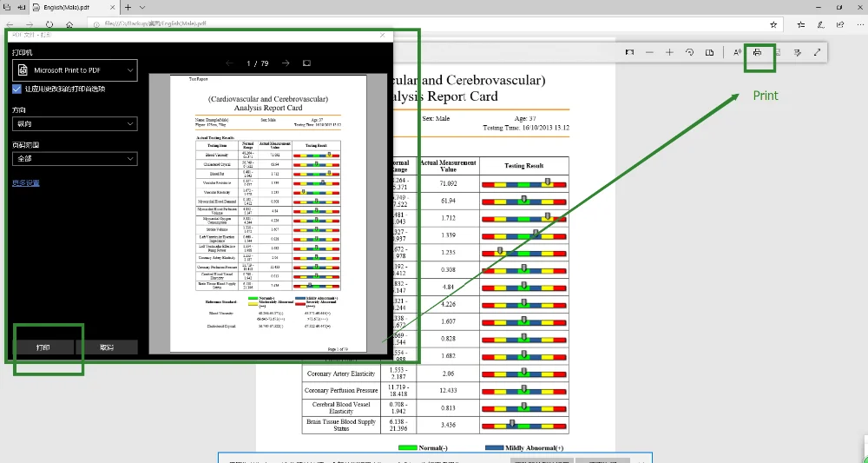Click the 打印 (Print) button in dialog
The width and height of the screenshot is (868, 463).
tap(43, 347)
